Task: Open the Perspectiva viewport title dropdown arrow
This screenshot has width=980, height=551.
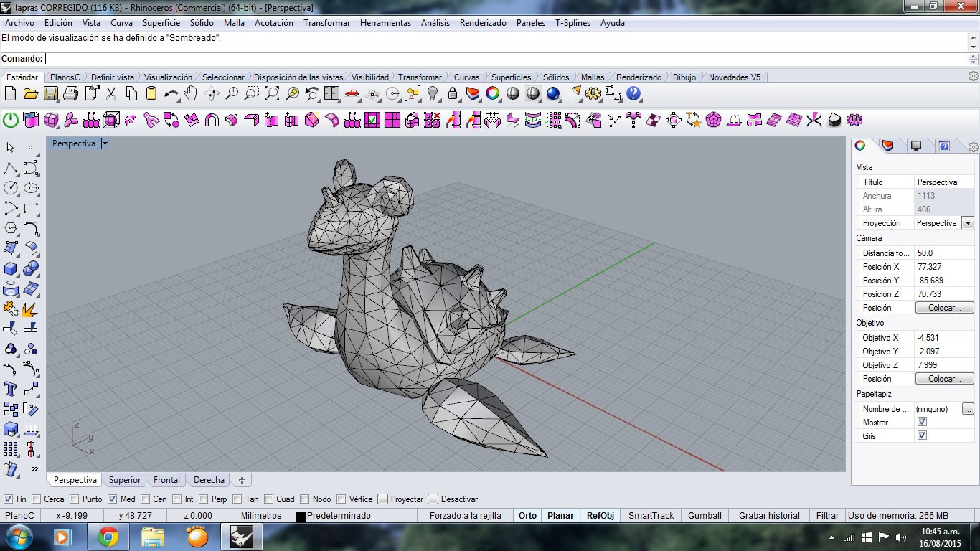Action: (105, 143)
